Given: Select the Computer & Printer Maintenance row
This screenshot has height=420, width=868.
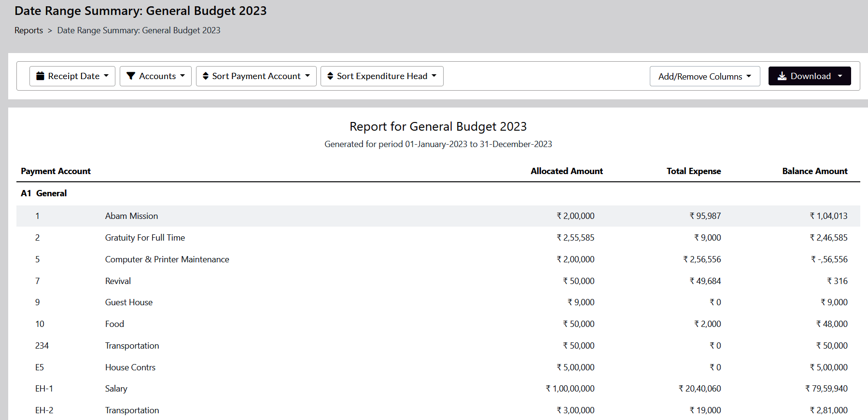Looking at the screenshot, I should (x=167, y=259).
